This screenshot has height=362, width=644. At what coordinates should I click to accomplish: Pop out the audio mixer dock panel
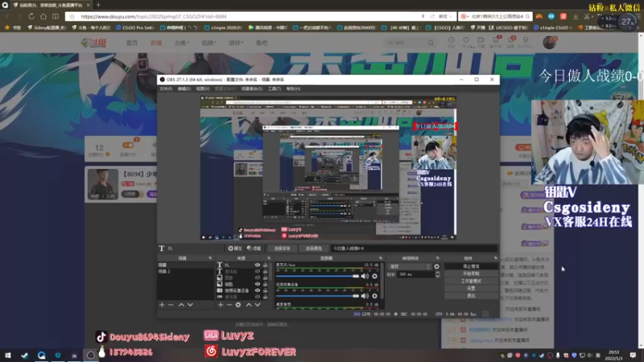tap(381, 258)
